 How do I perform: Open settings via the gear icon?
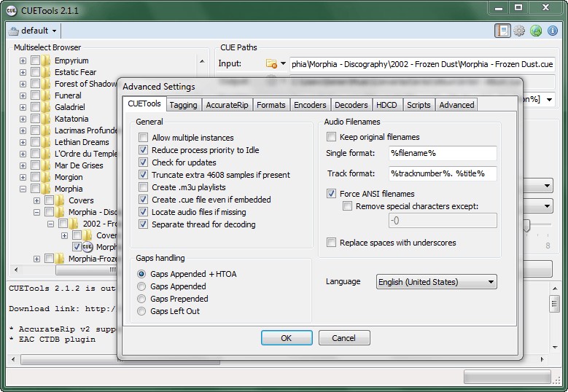519,31
